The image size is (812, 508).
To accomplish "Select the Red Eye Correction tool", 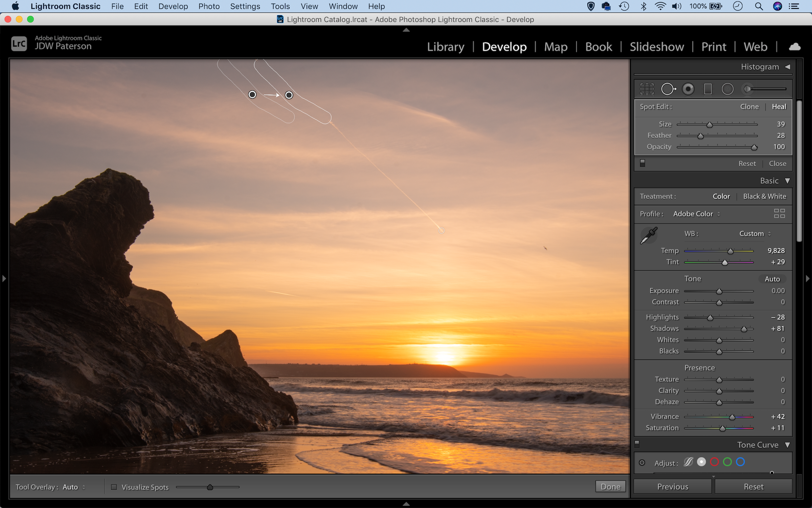I will pos(688,89).
